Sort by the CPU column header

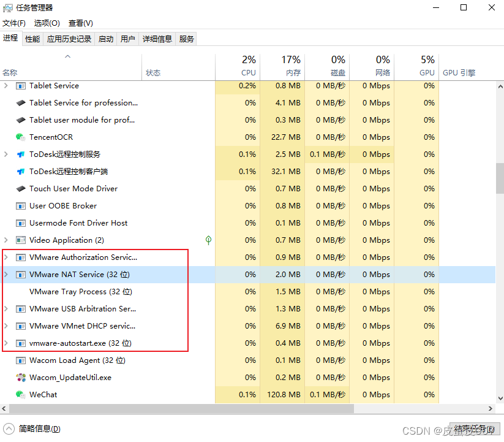(x=238, y=67)
